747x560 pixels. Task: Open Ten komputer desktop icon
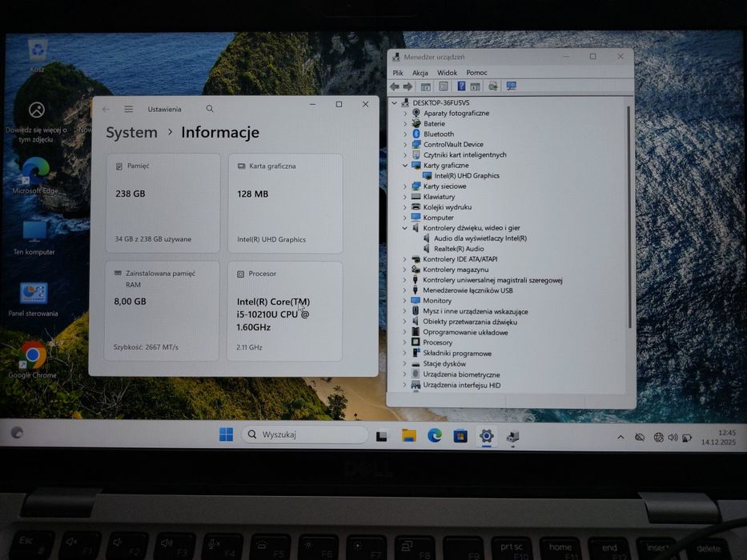pyautogui.click(x=34, y=238)
